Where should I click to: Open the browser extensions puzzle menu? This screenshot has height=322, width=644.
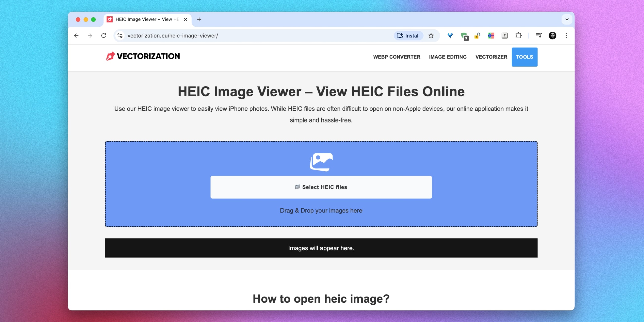pyautogui.click(x=518, y=36)
